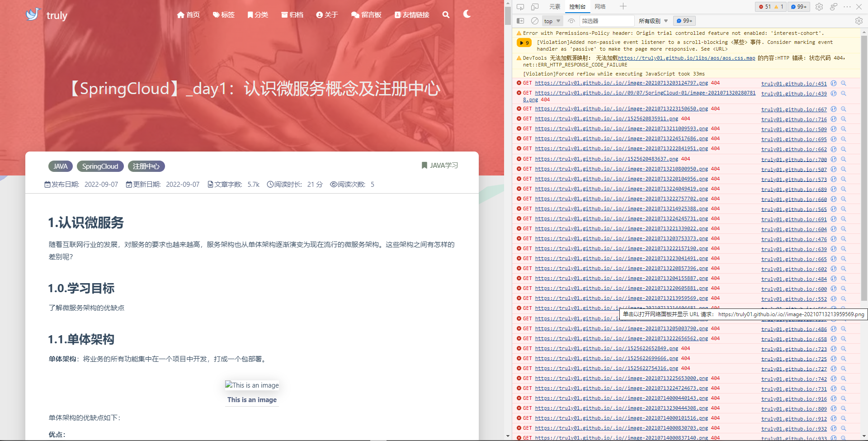Open the 归档 navigation link
Screen dimensions: 868x441
(292, 14)
